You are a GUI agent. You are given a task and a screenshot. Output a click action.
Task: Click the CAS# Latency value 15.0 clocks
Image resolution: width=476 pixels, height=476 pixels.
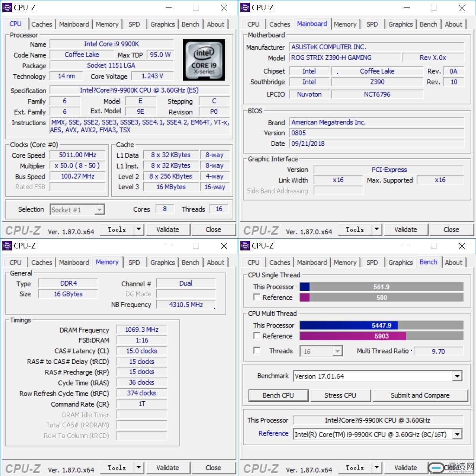[x=142, y=351]
